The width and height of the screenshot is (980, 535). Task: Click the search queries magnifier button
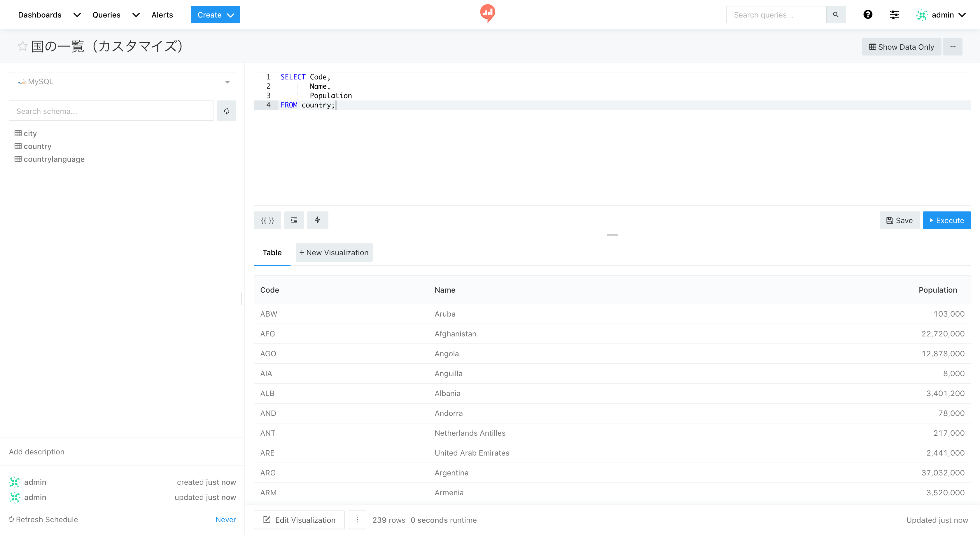pyautogui.click(x=836, y=15)
